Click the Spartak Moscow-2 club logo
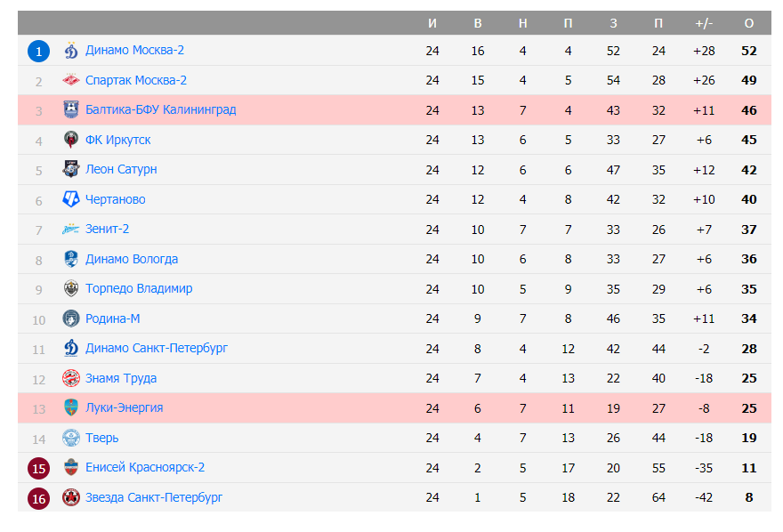The height and width of the screenshot is (532, 783). 71,81
